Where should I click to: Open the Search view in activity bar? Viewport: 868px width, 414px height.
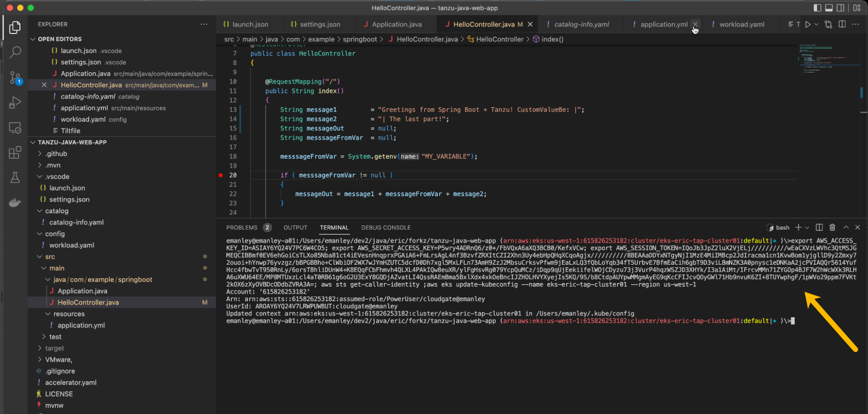[x=15, y=53]
